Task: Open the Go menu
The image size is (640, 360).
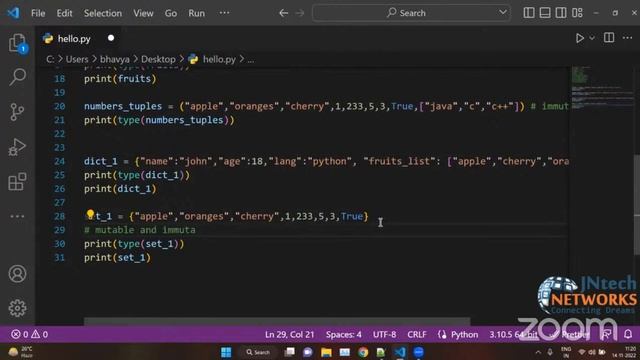Action: click(171, 13)
